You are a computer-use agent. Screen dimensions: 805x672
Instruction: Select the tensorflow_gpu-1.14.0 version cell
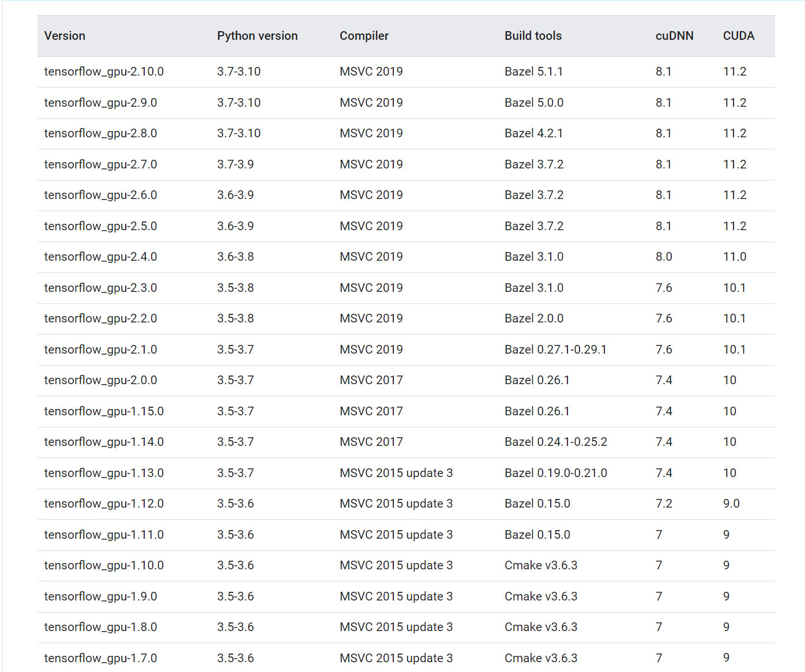click(104, 442)
